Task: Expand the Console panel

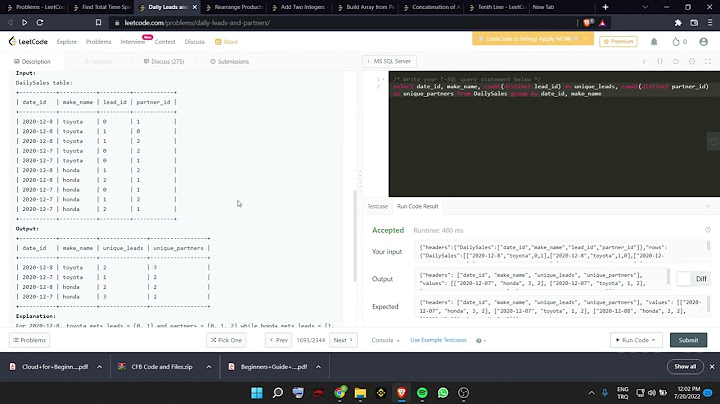Action: pyautogui.click(x=385, y=340)
